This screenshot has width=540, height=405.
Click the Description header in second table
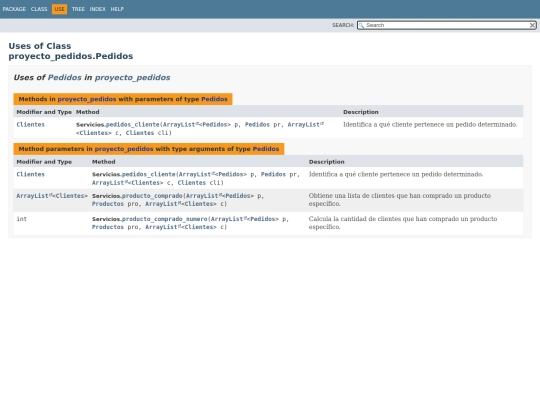[326, 162]
